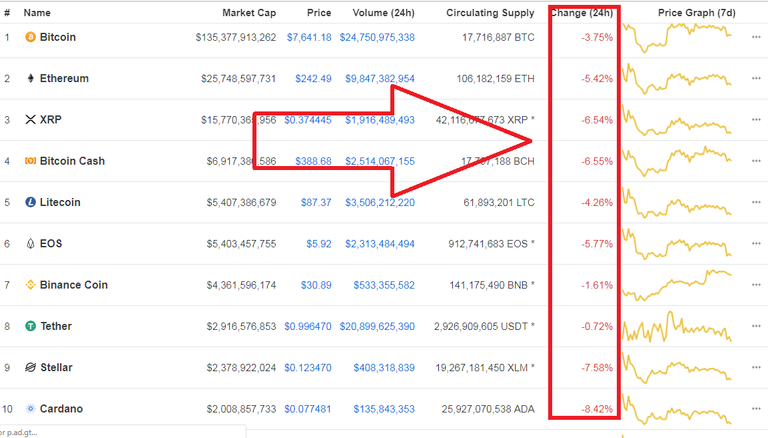Open the three-dot menu for Cardano row
The image size is (768, 438).
756,409
